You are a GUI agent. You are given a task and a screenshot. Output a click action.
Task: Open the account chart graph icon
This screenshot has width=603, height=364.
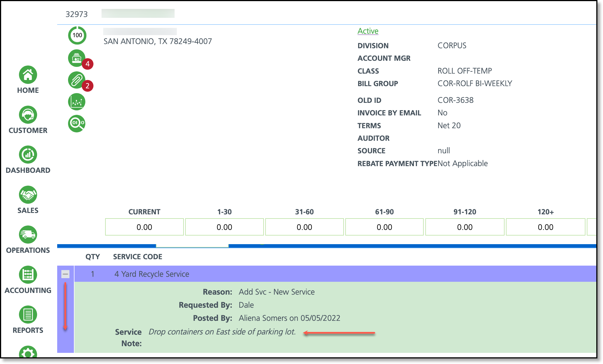[x=77, y=102]
